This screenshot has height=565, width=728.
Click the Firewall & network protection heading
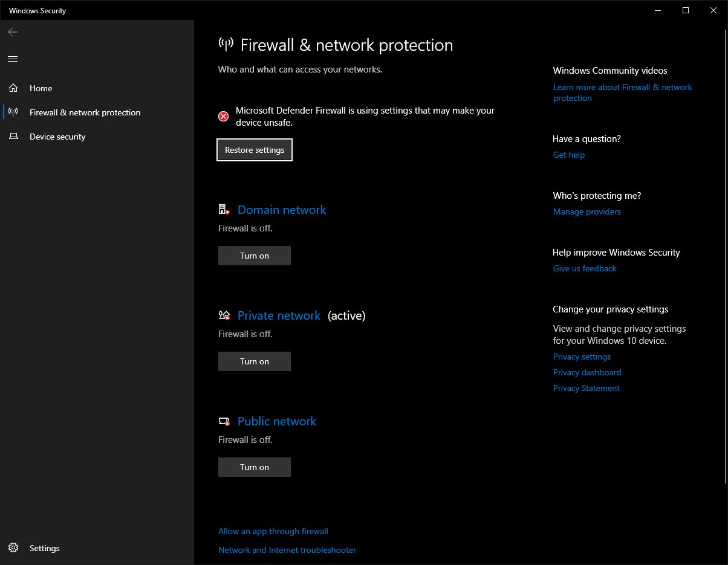pyautogui.click(x=346, y=45)
